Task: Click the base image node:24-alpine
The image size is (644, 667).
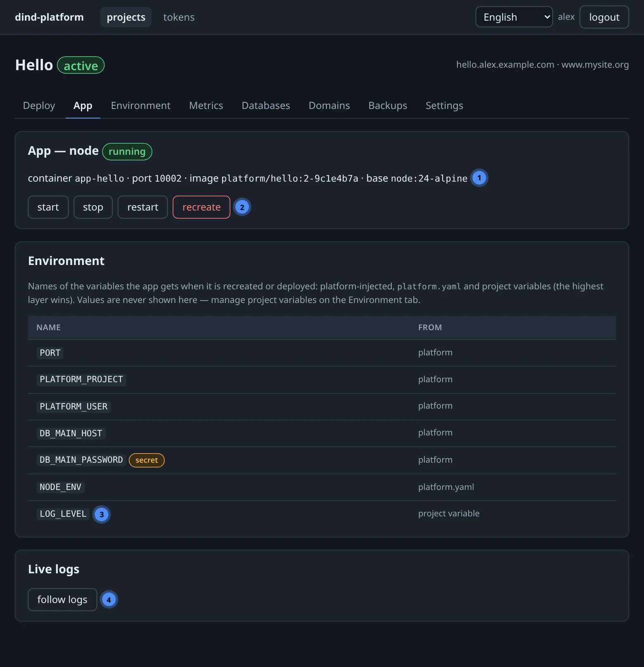Action: [x=429, y=178]
